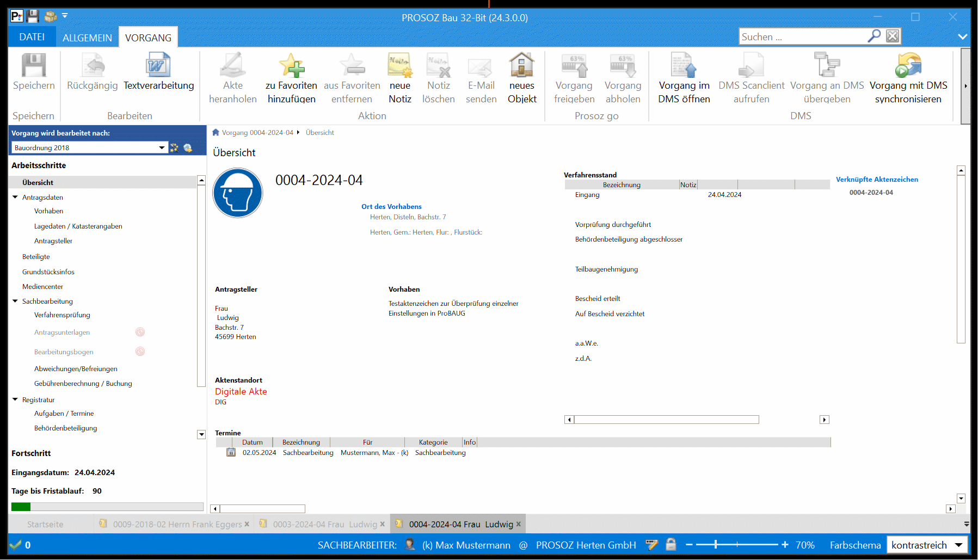
Task: Click the calendar icon in the Termine row
Action: [231, 452]
